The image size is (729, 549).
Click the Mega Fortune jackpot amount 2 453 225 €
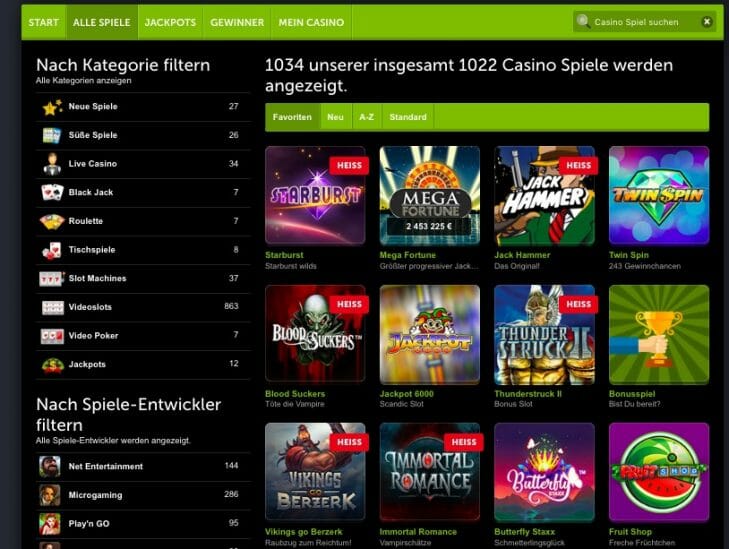[429, 226]
